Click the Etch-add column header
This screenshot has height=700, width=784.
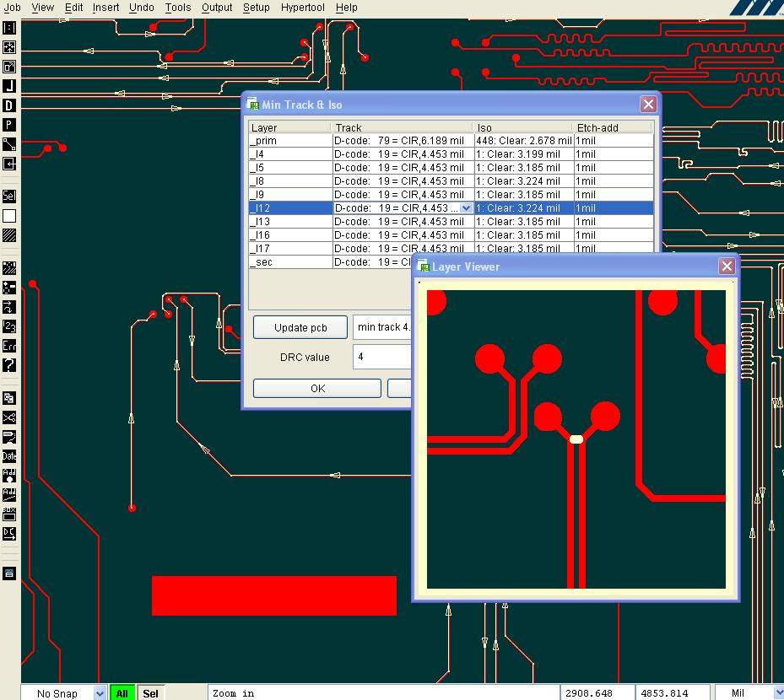coord(613,127)
